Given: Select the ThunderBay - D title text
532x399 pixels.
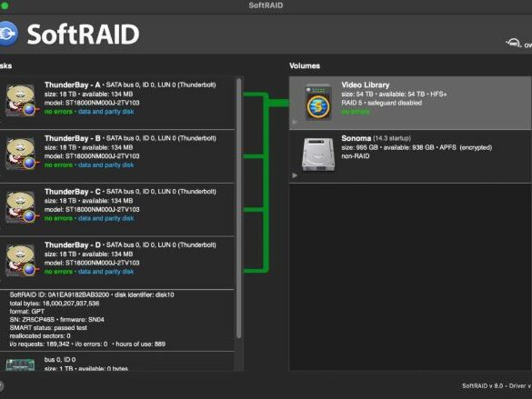Looking at the screenshot, I should pyautogui.click(x=72, y=244).
